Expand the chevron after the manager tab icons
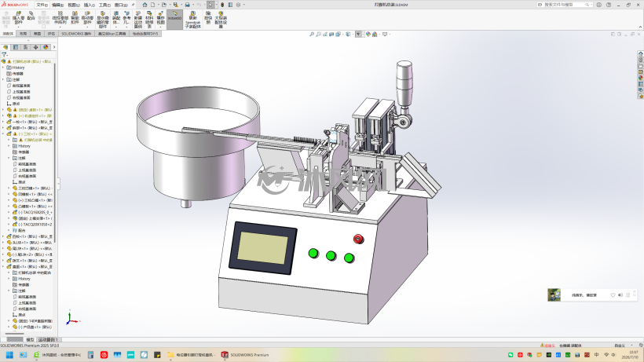644x362 pixels. click(54, 47)
